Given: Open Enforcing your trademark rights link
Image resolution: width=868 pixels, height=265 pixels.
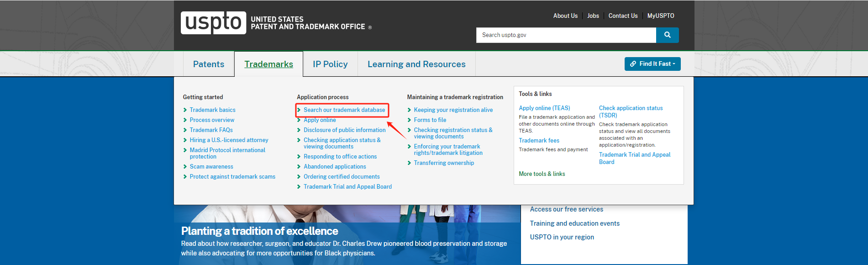Looking at the screenshot, I should pos(448,150).
